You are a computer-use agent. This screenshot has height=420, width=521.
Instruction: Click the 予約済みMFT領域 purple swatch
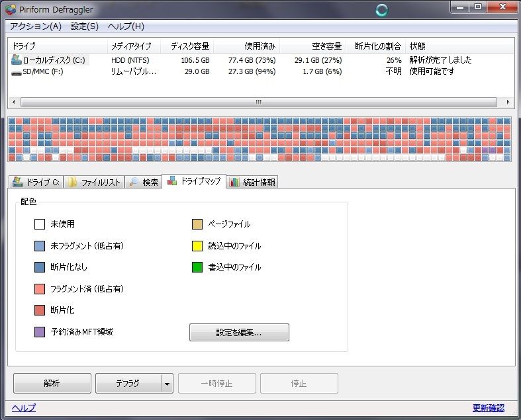pyautogui.click(x=40, y=331)
